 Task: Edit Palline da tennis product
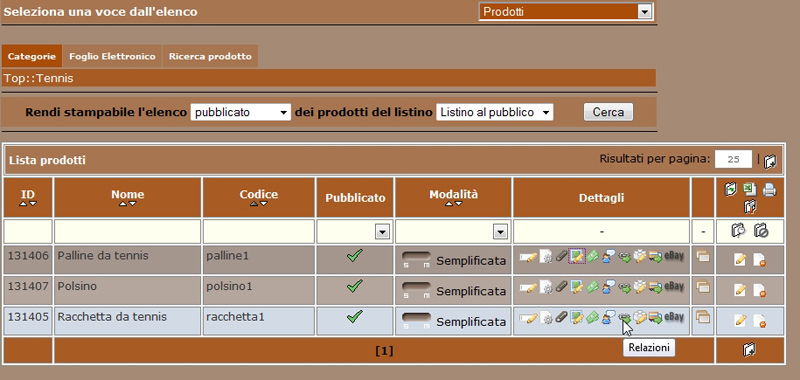click(740, 259)
